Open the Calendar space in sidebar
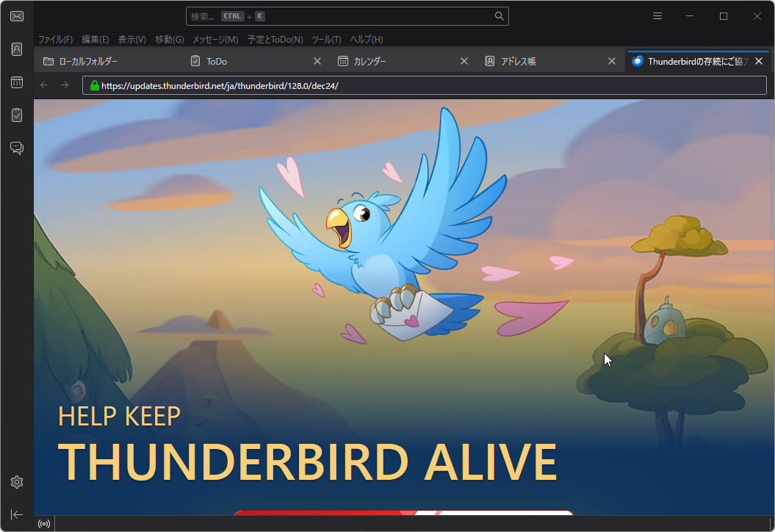775x532 pixels. pos(17,82)
